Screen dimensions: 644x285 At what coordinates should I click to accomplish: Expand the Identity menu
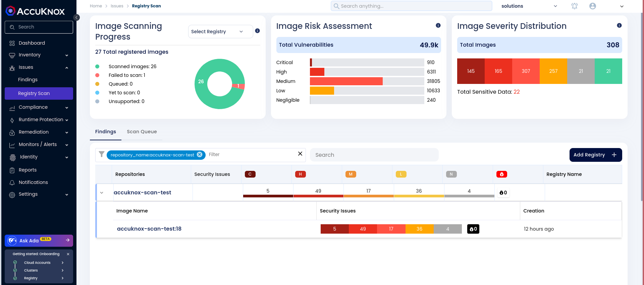(67, 157)
